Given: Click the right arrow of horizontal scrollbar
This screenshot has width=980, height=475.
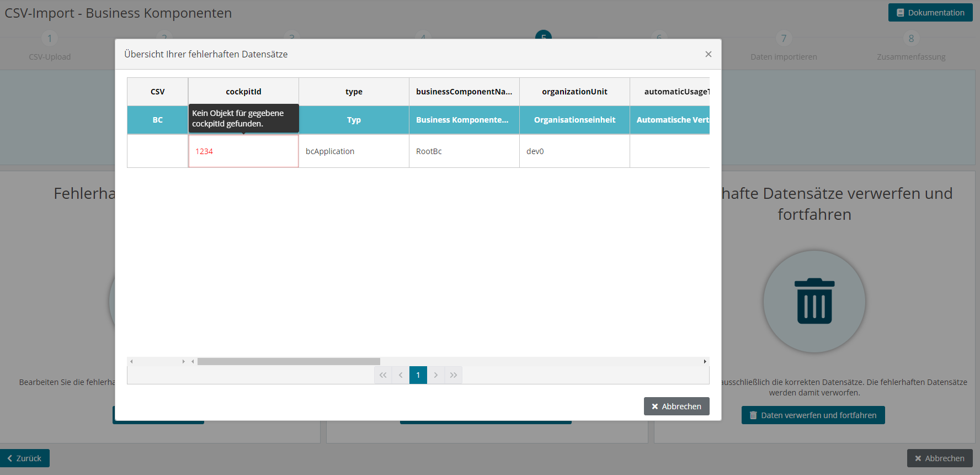Looking at the screenshot, I should point(705,361).
